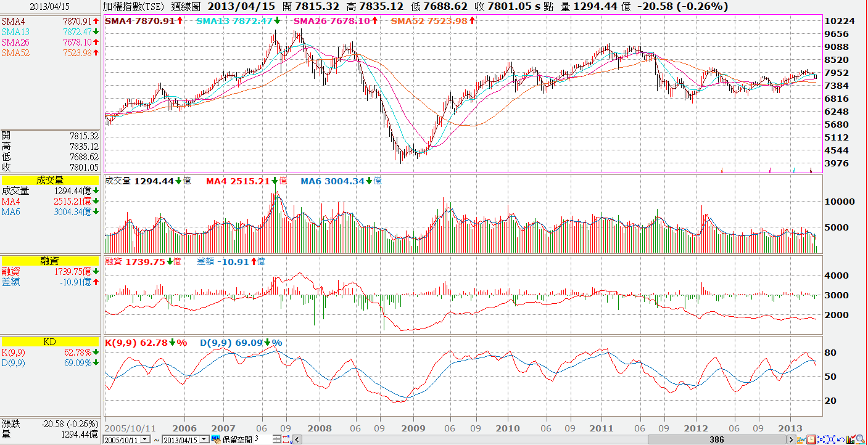
Task: Open the end date 2013/04/15 dropdown
Action: (204, 439)
